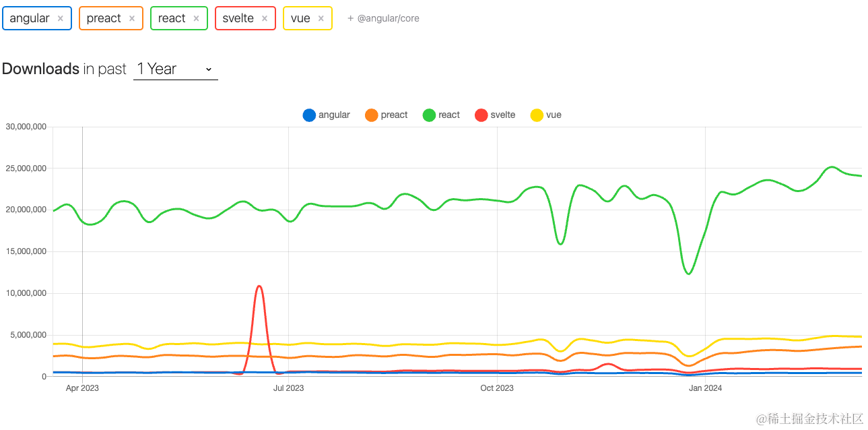Toggle vue series via yellow legend dot
868x430 pixels.
pos(537,115)
